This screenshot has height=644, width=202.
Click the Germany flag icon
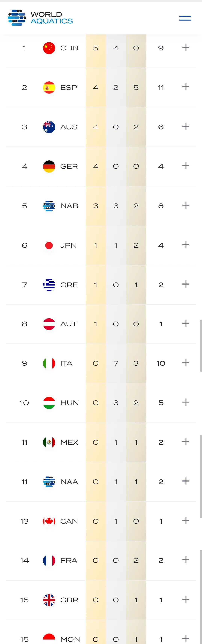tap(49, 166)
